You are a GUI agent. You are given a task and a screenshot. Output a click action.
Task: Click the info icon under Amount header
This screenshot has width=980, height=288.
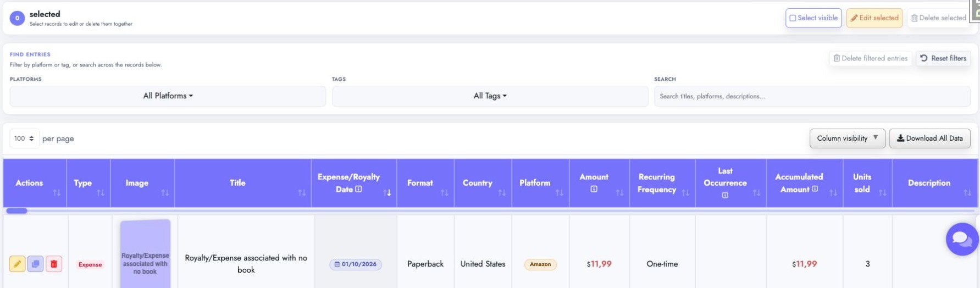[x=594, y=189]
